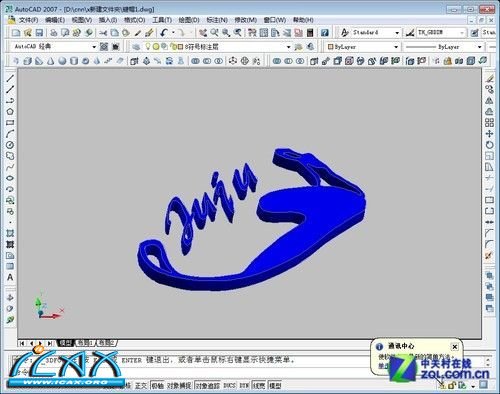Open the layer list dropdown
This screenshot has width=500, height=394.
(x=289, y=47)
